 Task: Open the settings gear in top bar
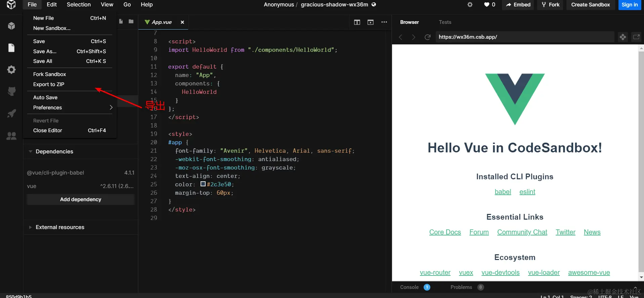[x=470, y=5]
